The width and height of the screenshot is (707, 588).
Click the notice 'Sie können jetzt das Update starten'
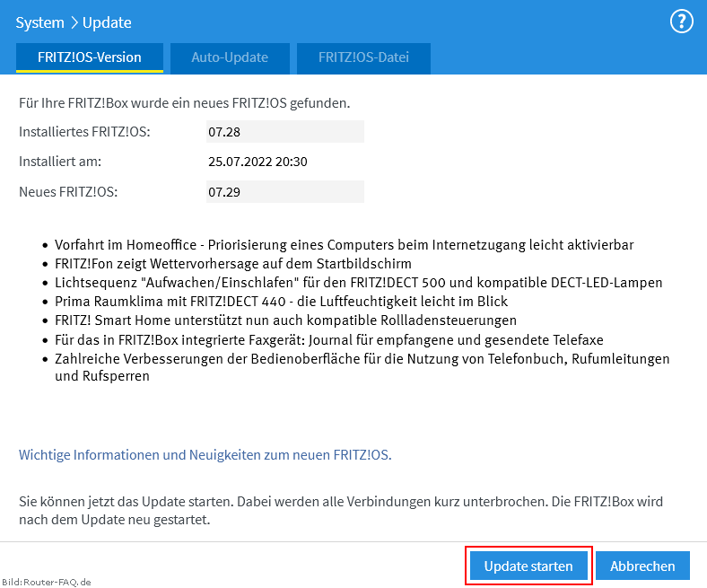(x=341, y=511)
